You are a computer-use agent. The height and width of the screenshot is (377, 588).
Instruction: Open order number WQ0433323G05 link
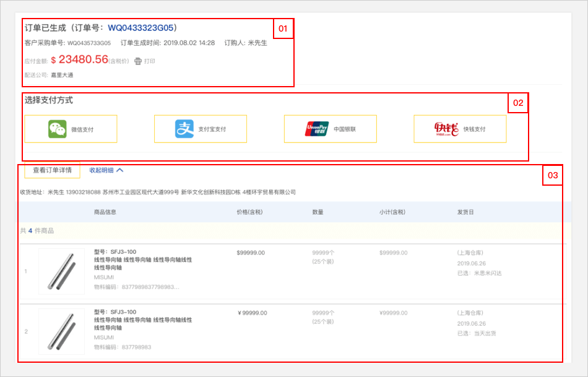pyautogui.click(x=142, y=28)
